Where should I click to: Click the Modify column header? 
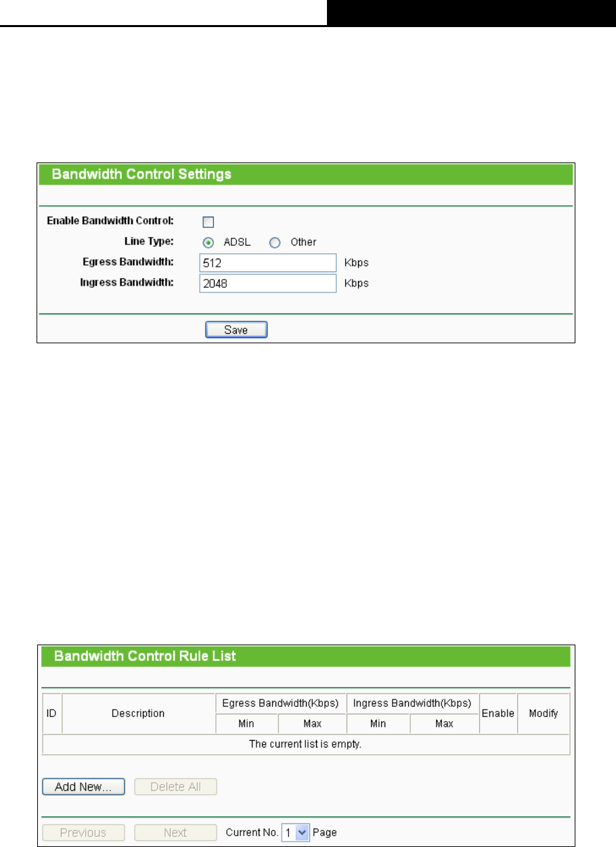[544, 713]
